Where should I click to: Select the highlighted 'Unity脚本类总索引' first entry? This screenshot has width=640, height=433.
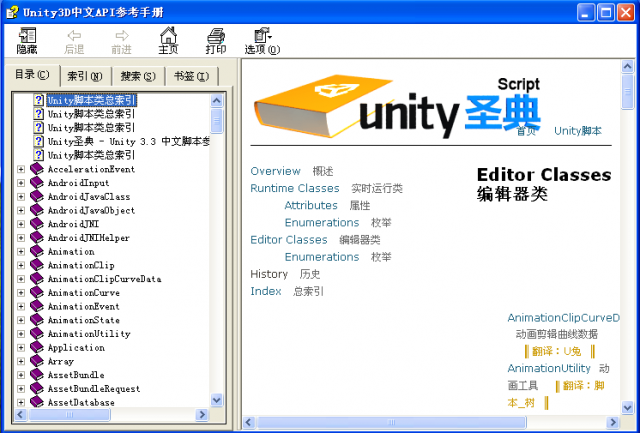click(x=91, y=100)
